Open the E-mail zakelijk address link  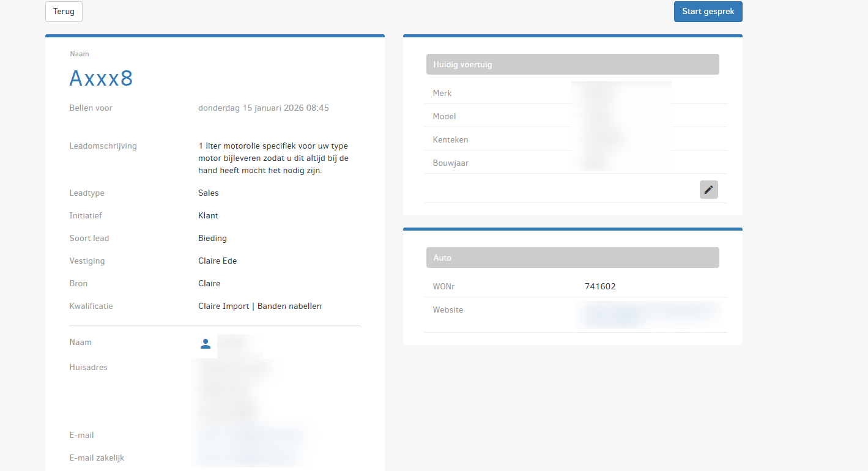click(x=248, y=458)
